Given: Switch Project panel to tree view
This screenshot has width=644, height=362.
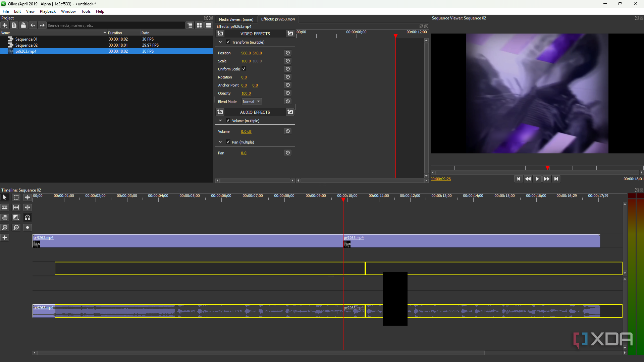Looking at the screenshot, I should pos(190,25).
